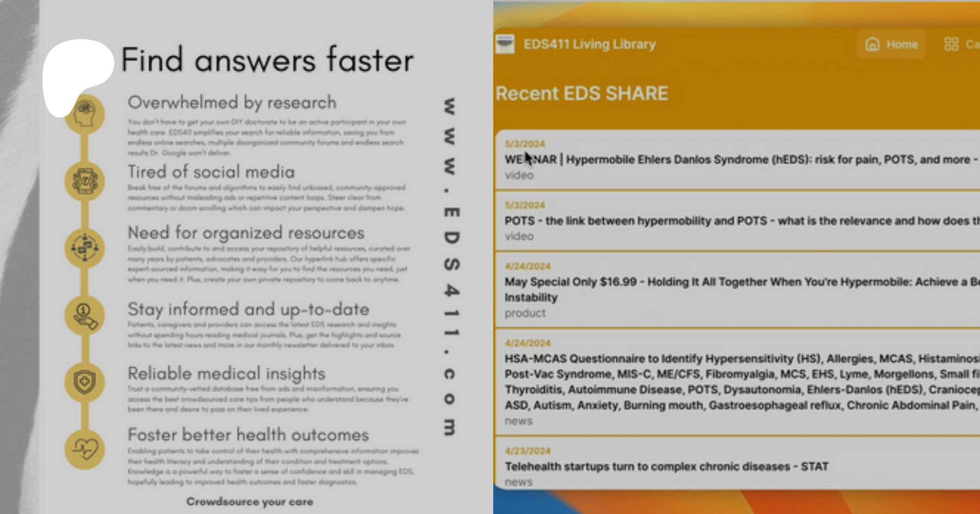Click the heartbeat icon beside Foster better health

[x=85, y=449]
